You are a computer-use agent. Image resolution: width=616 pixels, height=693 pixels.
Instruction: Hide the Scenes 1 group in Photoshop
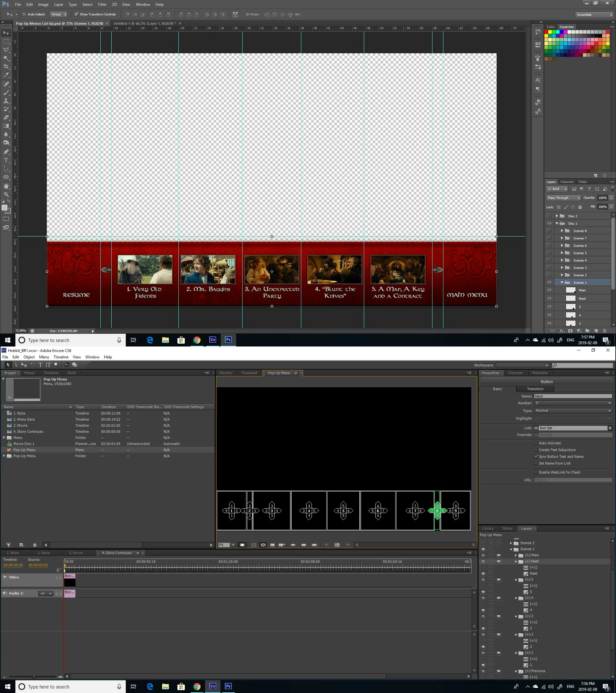click(549, 282)
